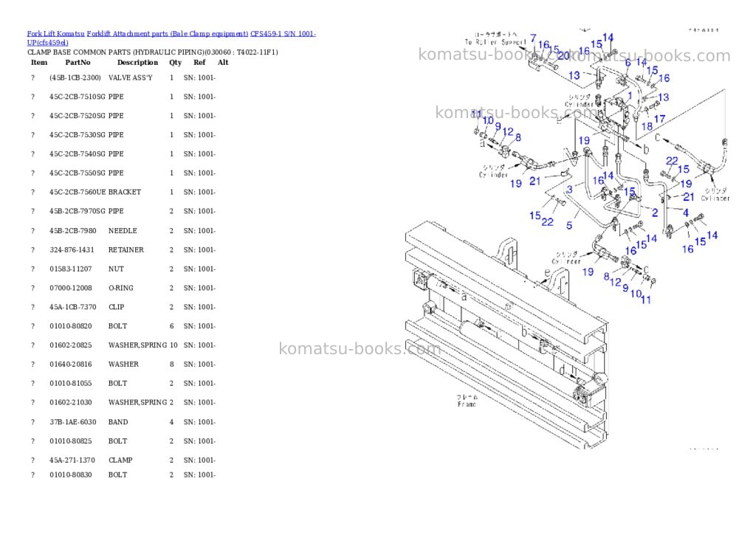Select the Alt column header

223,63
